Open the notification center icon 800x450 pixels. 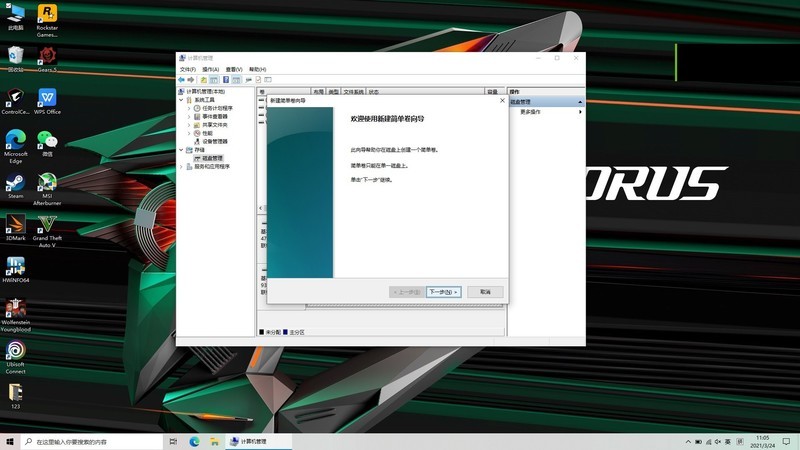pos(786,441)
